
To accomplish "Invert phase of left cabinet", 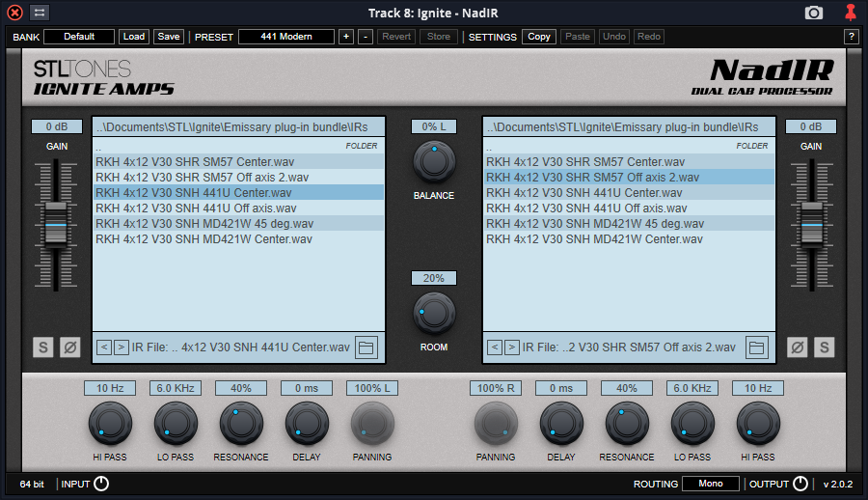I will (70, 347).
